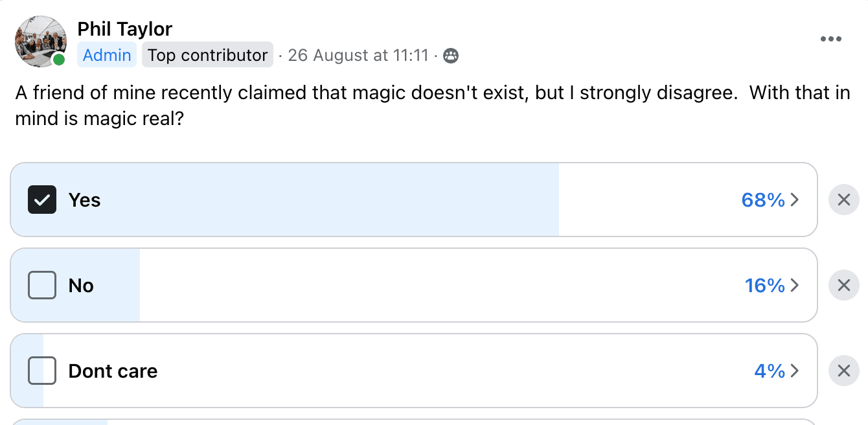Viewport: 868px width, 425px height.
Task: Click the 68% vote progress bar fill
Action: click(324, 200)
